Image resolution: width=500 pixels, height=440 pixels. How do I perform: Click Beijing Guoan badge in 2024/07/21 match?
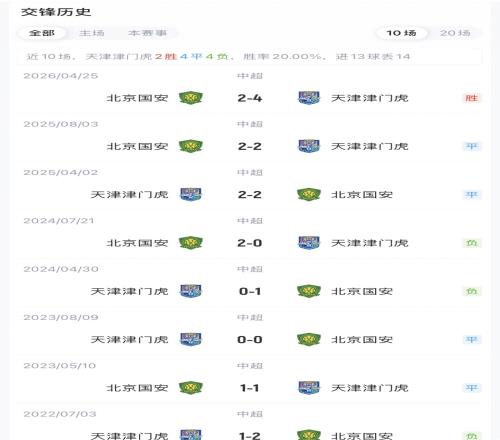click(190, 243)
